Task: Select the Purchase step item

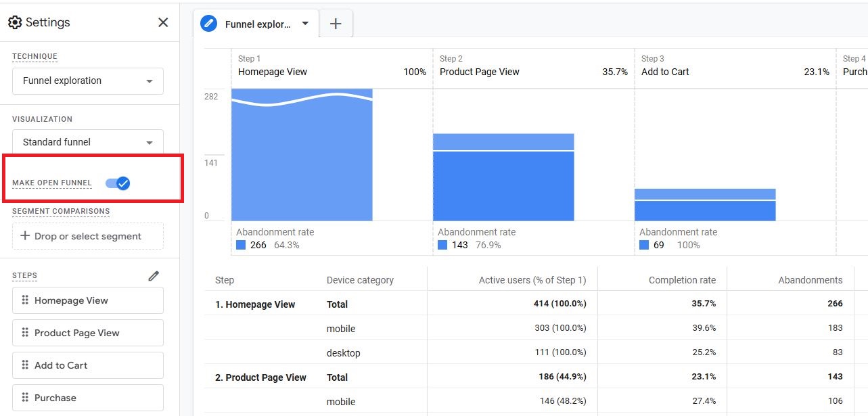Action: point(88,398)
